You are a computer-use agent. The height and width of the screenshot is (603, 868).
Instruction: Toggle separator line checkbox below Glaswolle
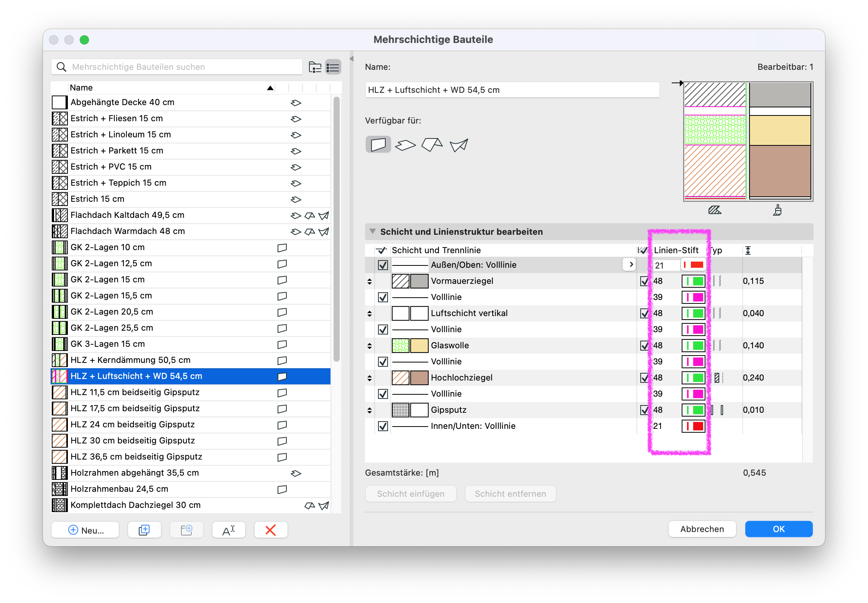coord(383,362)
